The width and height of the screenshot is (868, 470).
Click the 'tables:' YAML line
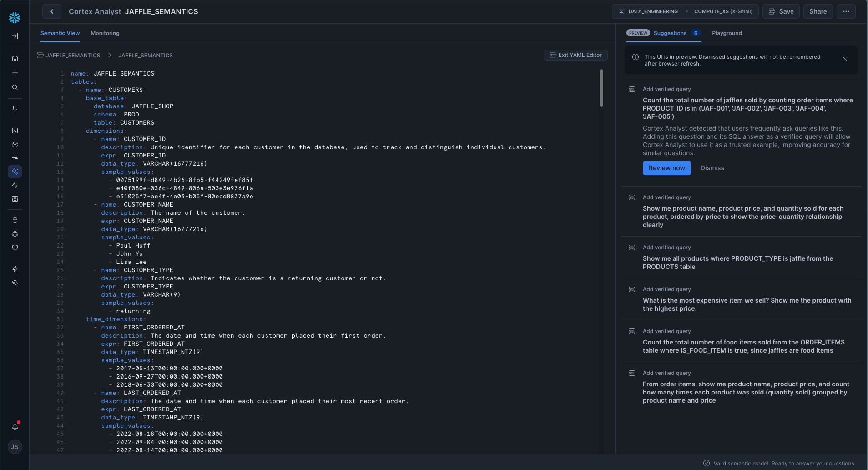click(84, 82)
